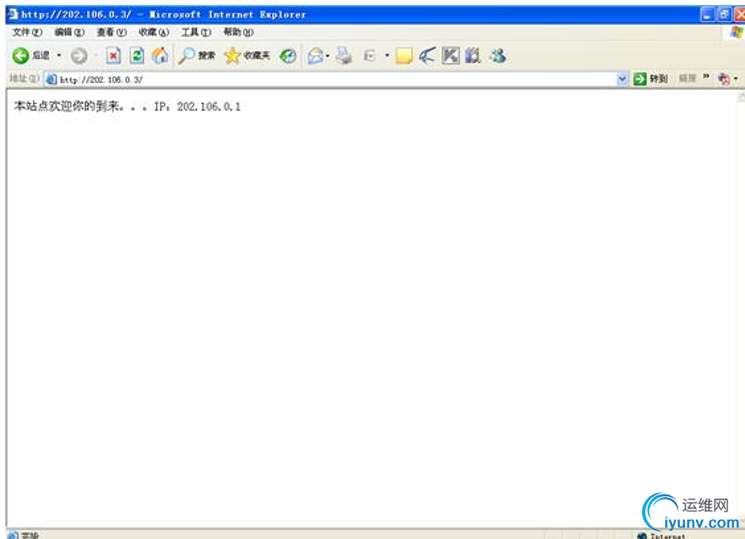Click the greyed-out Forward arrow button
This screenshot has width=745, height=539.
pyautogui.click(x=79, y=56)
